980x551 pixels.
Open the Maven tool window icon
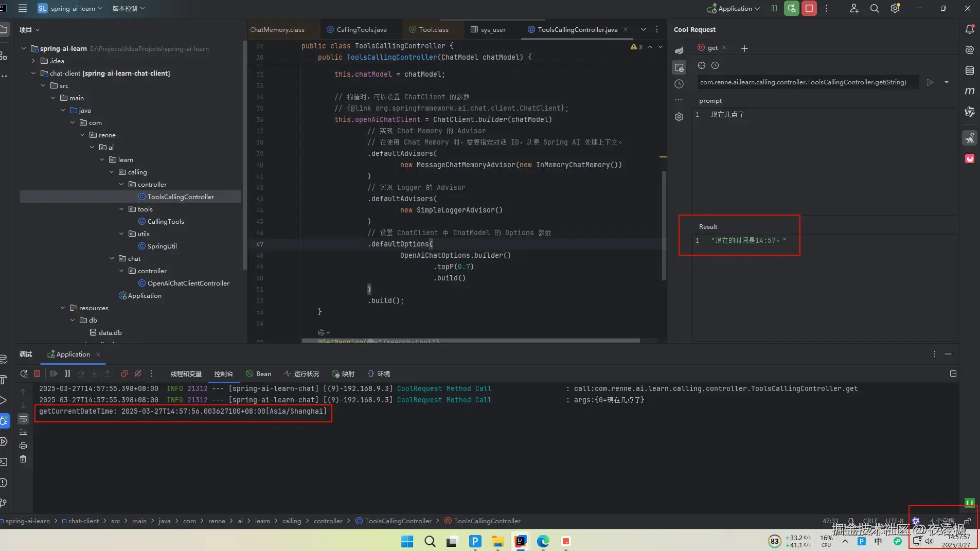(970, 91)
